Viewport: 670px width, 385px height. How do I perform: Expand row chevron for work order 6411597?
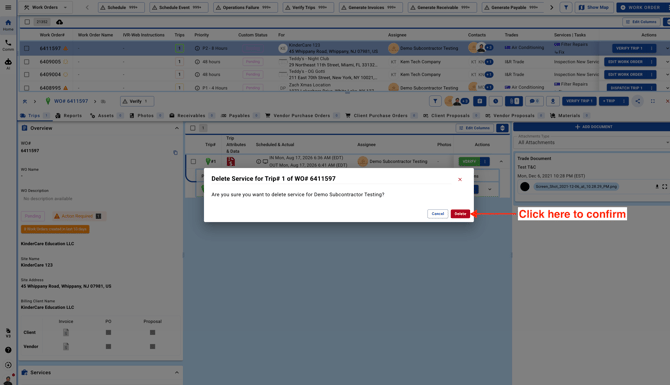(x=667, y=48)
